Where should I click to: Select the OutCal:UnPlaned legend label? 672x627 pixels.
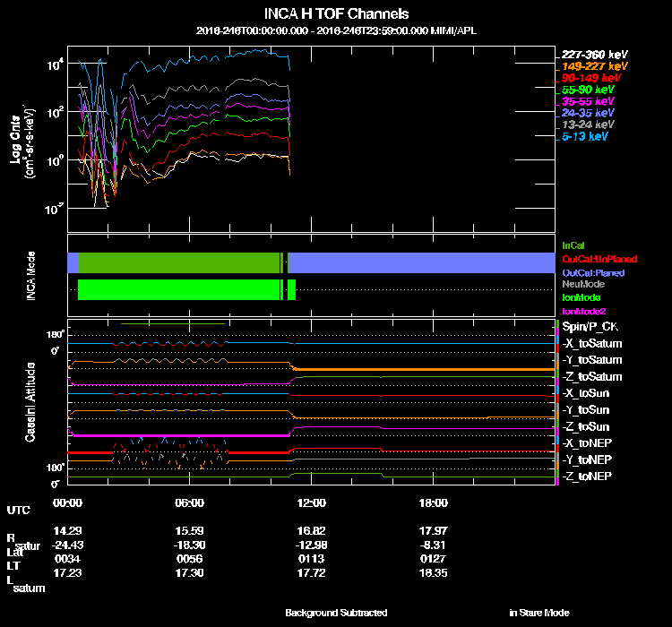point(599,259)
